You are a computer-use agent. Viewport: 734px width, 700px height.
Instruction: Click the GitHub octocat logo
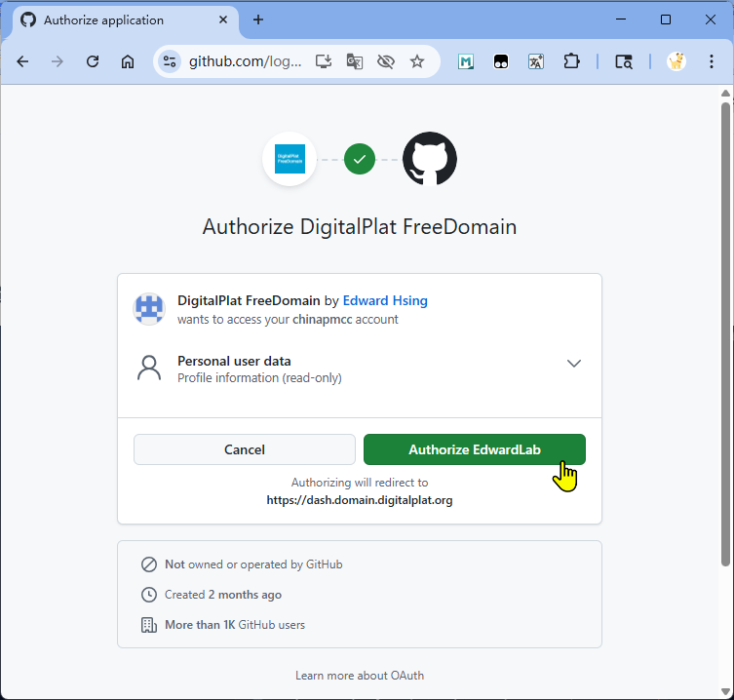tap(430, 158)
